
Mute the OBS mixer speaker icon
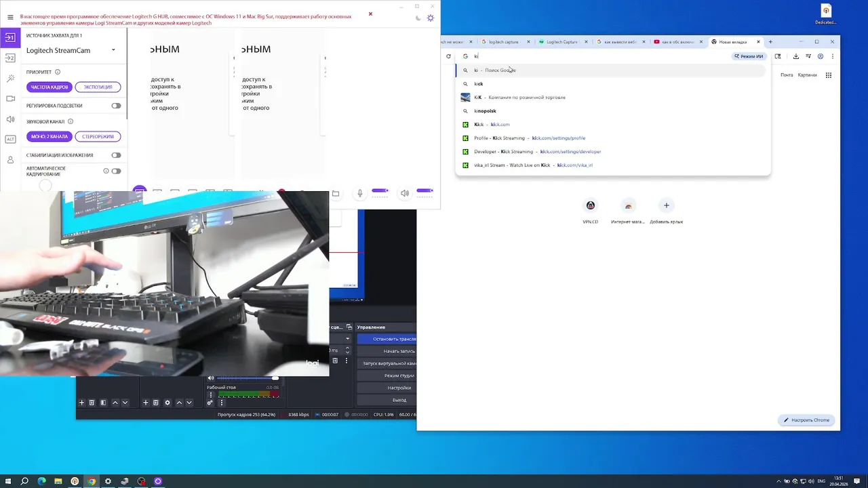click(x=210, y=378)
